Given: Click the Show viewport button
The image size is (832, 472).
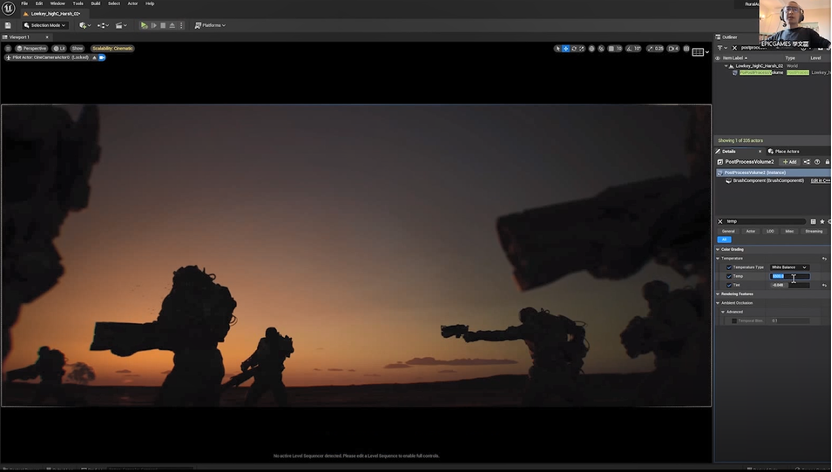Looking at the screenshot, I should click(x=77, y=48).
